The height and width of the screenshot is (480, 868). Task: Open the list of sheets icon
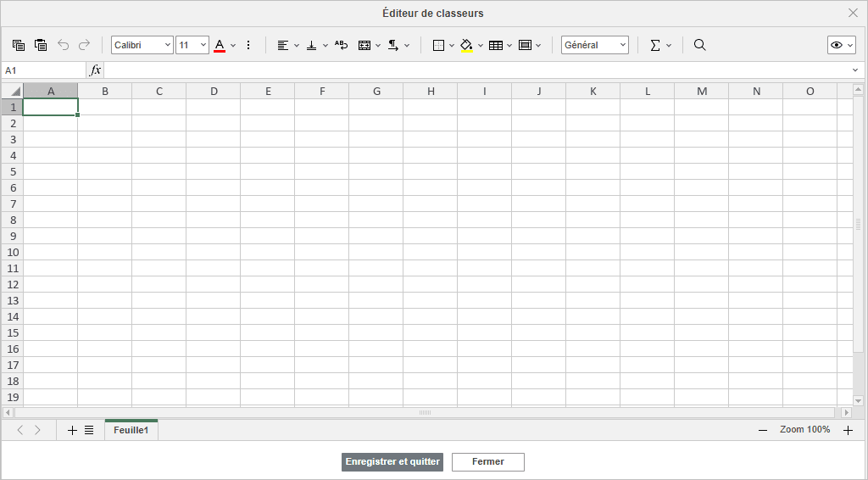tap(89, 430)
